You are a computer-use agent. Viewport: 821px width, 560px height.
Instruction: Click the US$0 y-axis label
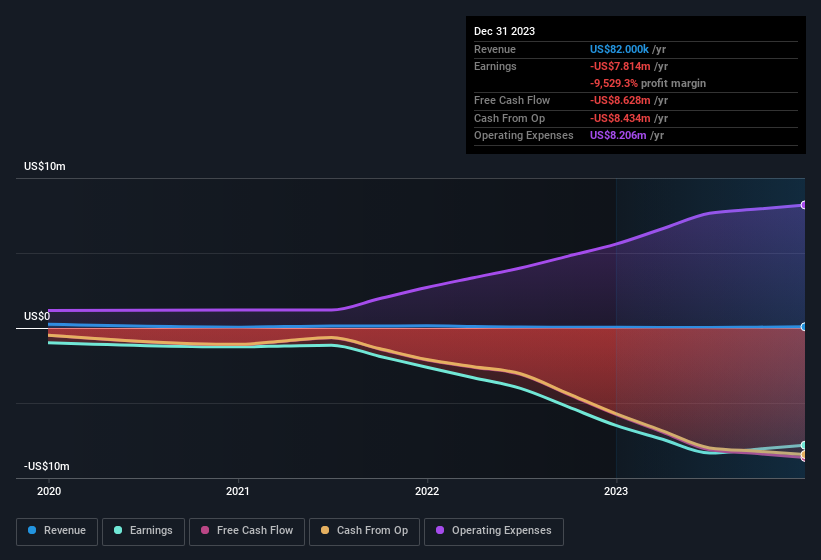click(37, 316)
